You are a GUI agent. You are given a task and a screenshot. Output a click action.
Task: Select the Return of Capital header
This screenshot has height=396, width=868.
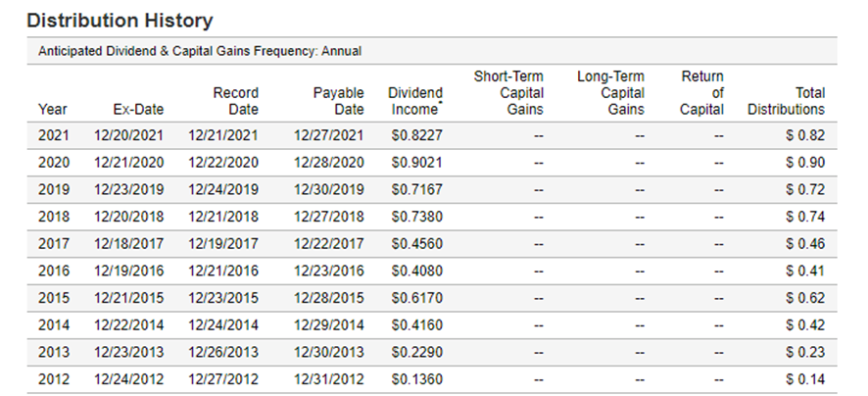tap(701, 92)
